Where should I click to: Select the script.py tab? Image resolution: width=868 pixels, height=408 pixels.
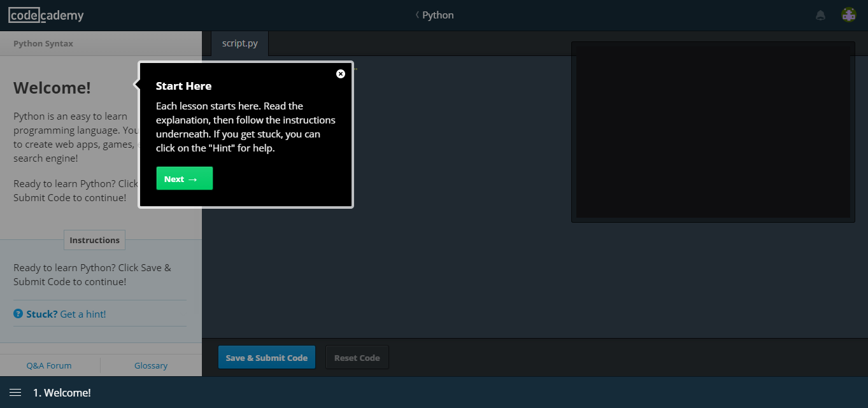click(239, 44)
